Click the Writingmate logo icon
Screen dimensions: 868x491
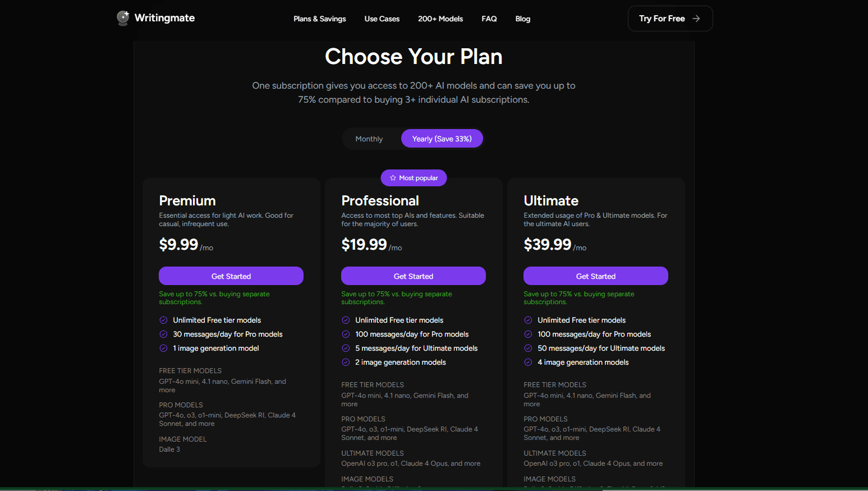(x=123, y=18)
